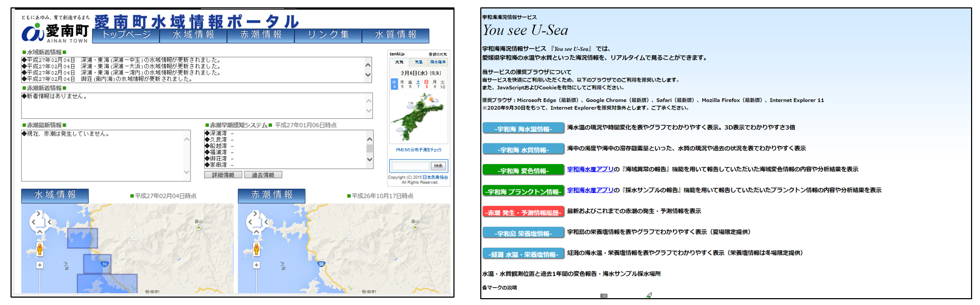Screen dimensions: 980x305
Task: Open the 宇和海 水質情報 button
Action: pos(523,149)
